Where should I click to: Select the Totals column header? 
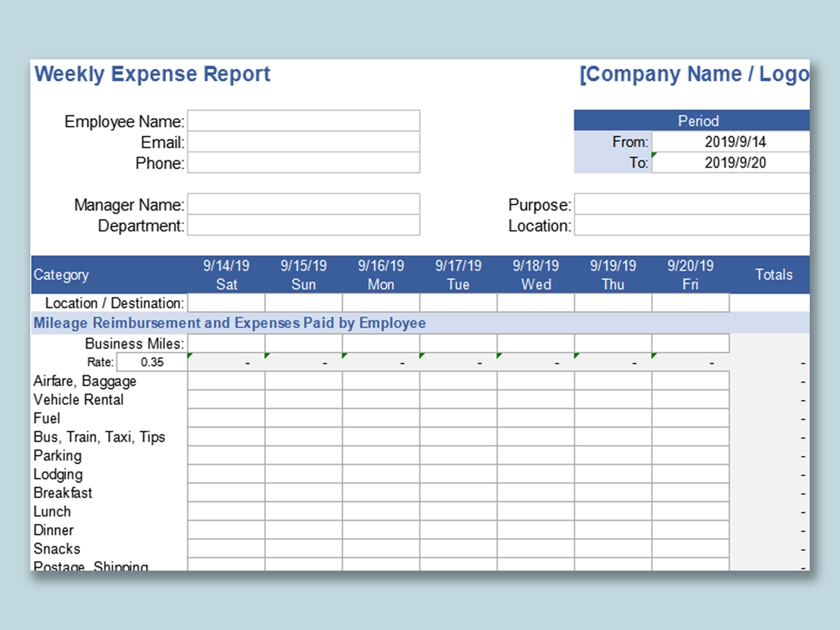773,274
